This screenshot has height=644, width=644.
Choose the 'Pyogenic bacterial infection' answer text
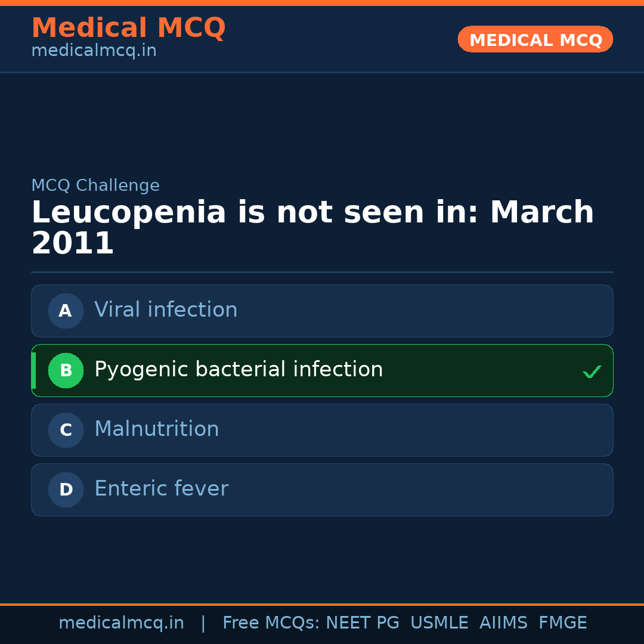(239, 370)
